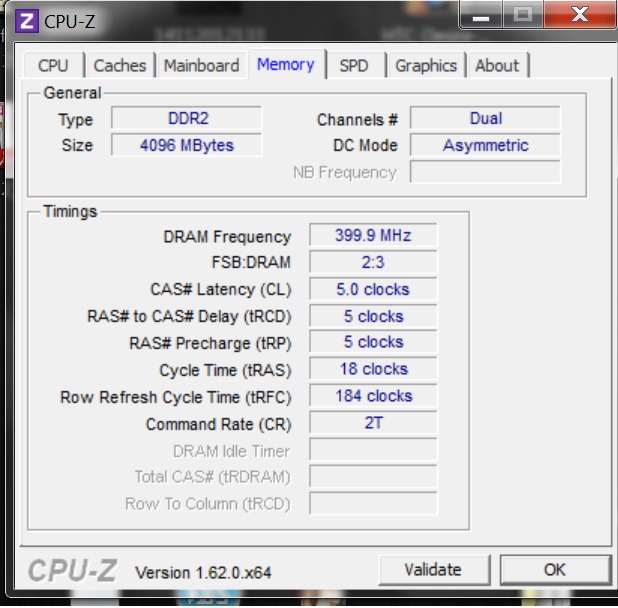Click the CPU-Z purple Z title icon
Viewport: 618px width, 608px height.
pos(27,21)
